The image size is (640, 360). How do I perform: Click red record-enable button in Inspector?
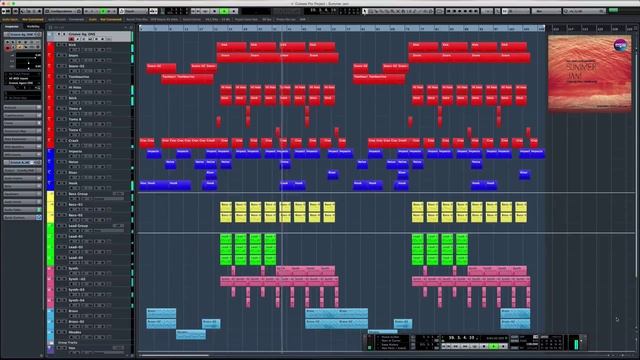(x=7, y=48)
